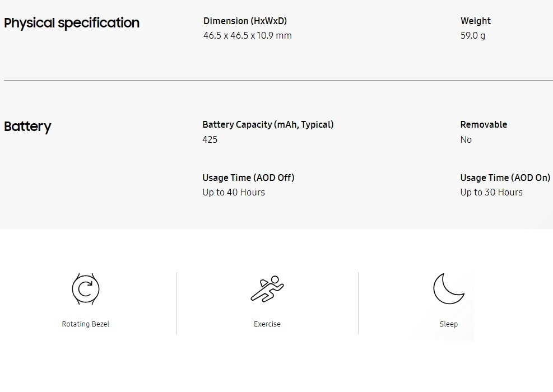Click the Rotating Bezel watch icon
The height and width of the screenshot is (392, 553).
[x=85, y=288]
